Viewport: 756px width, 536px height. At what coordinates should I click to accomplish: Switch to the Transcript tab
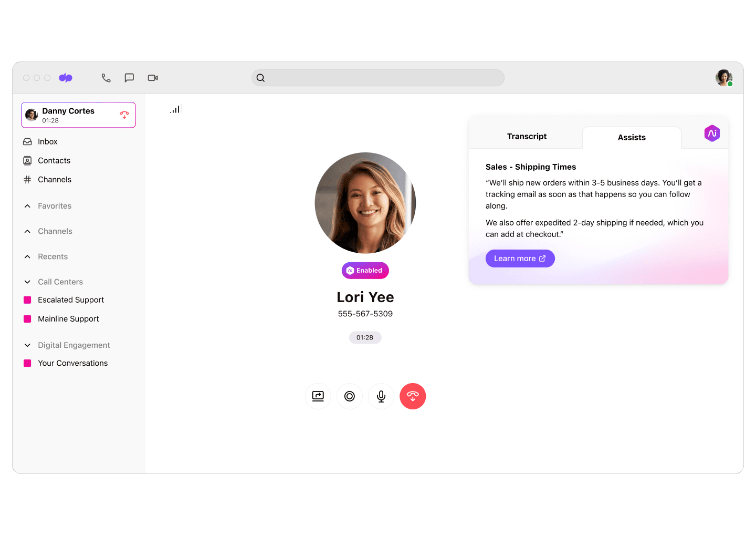click(527, 137)
